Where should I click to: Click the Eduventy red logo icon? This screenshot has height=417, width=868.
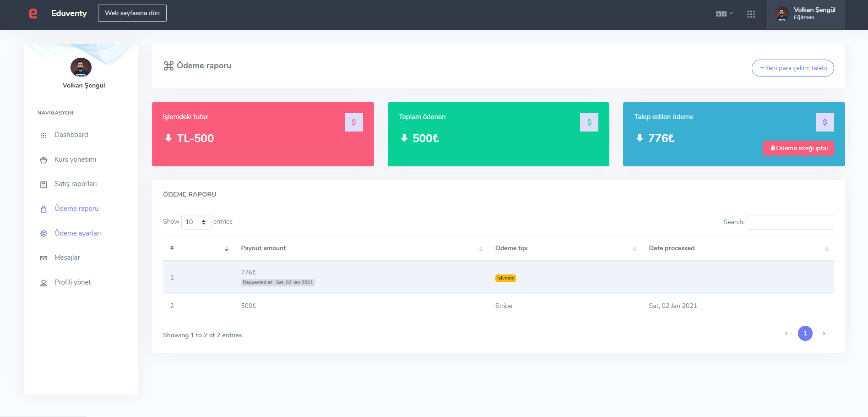pos(33,14)
